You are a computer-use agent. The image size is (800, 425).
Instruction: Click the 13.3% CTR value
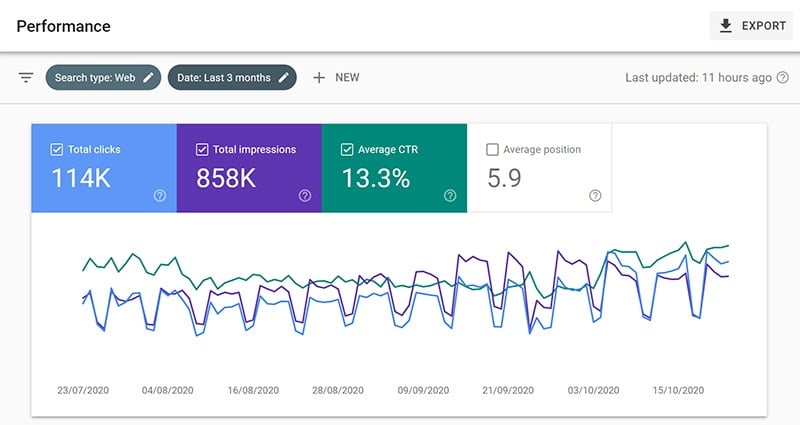tap(376, 178)
